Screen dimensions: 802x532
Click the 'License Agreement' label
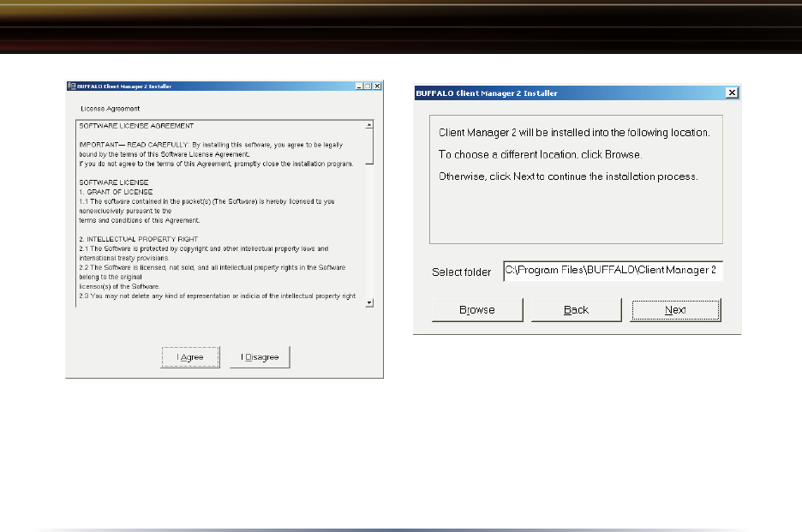click(x=110, y=109)
